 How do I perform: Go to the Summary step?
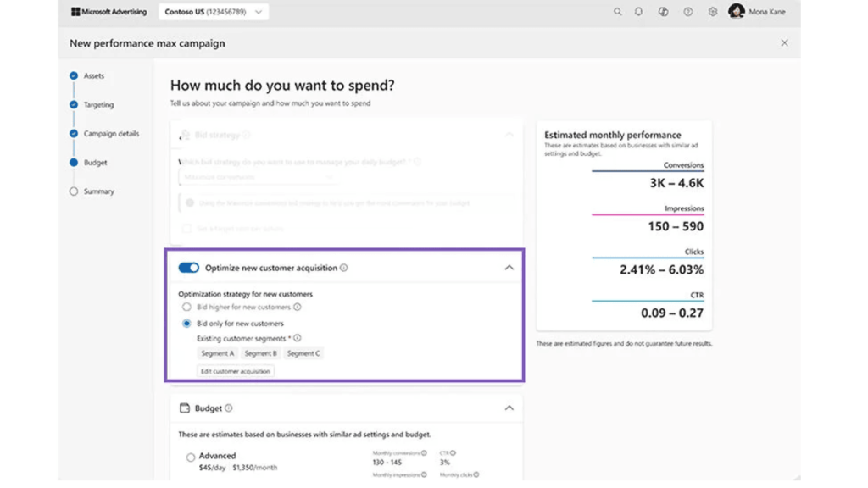pyautogui.click(x=100, y=191)
